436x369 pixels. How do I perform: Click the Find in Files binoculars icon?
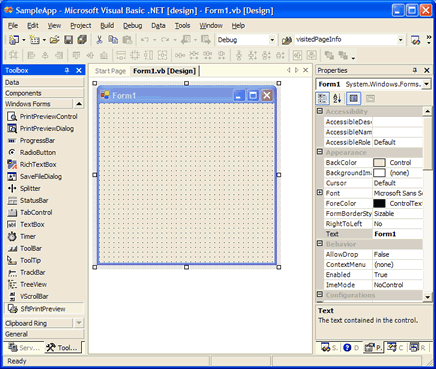(x=287, y=40)
